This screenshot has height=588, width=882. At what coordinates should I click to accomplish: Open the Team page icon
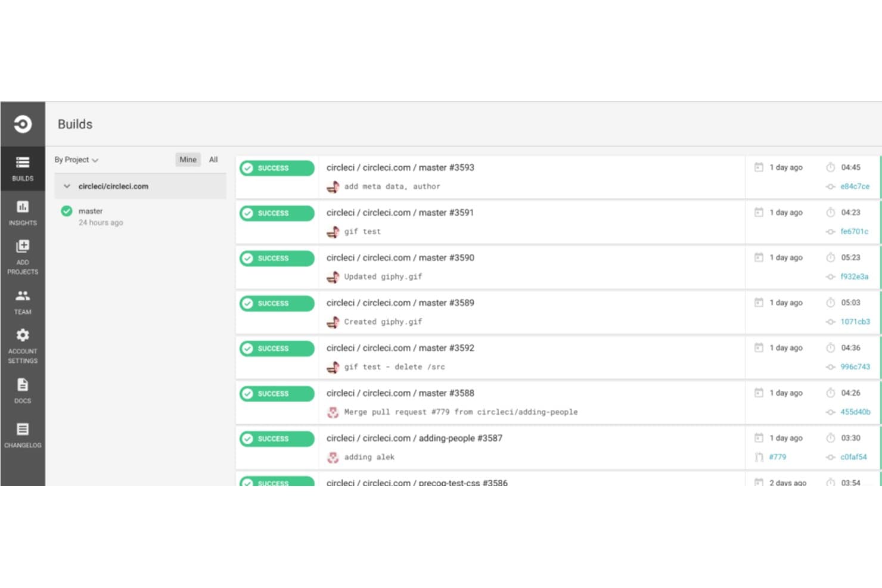23,295
